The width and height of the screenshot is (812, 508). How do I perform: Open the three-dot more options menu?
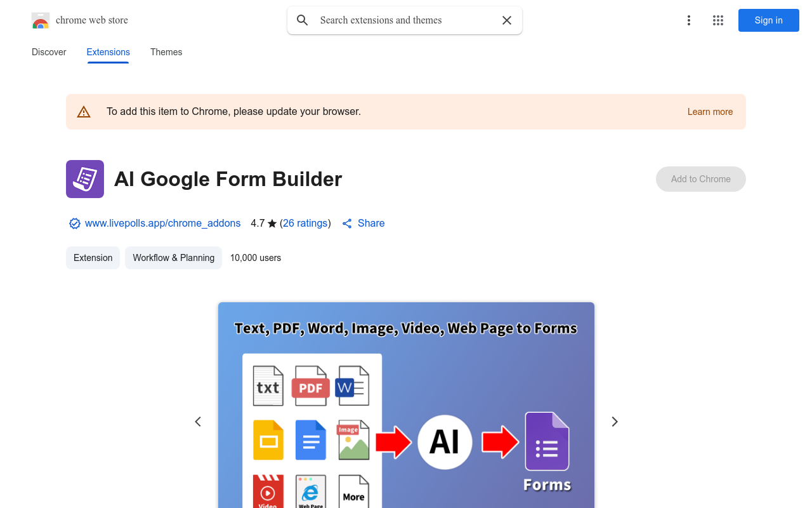click(x=689, y=20)
